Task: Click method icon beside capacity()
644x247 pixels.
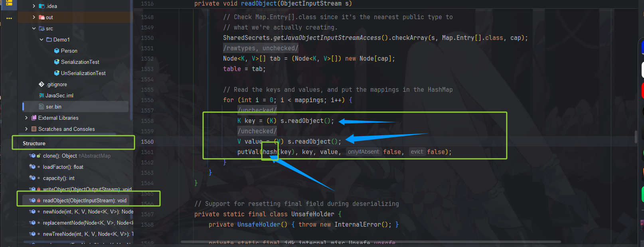Action: click(33, 178)
